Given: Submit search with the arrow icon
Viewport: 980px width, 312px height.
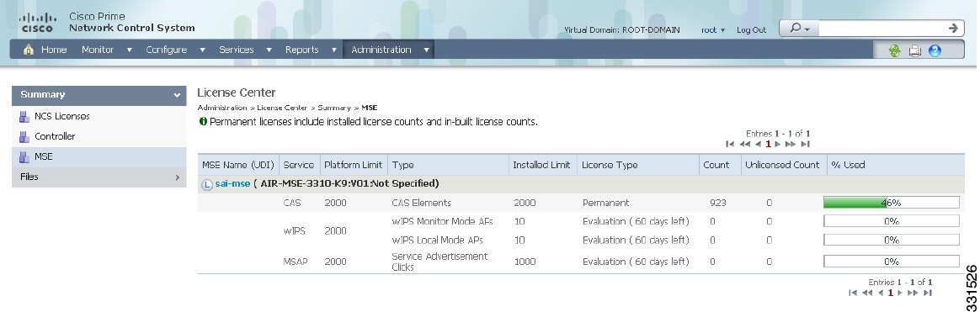Looking at the screenshot, I should [953, 28].
